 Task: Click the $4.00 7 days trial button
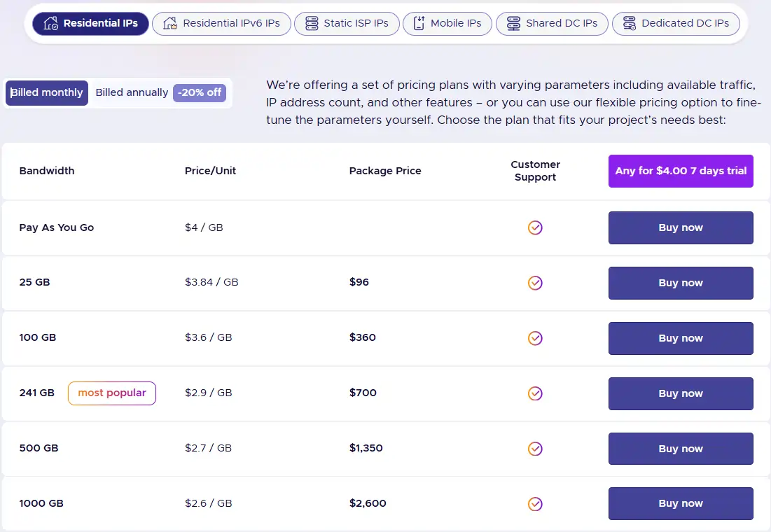point(680,171)
